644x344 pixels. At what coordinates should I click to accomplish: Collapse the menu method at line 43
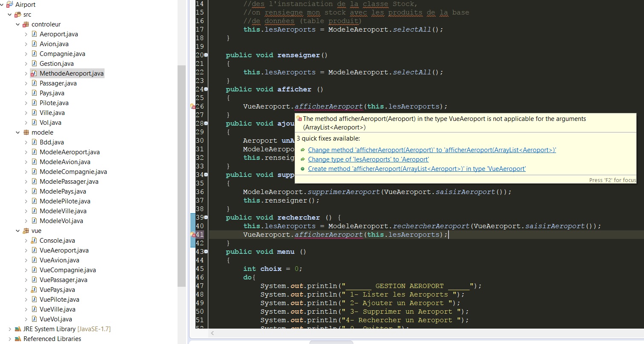coord(206,252)
